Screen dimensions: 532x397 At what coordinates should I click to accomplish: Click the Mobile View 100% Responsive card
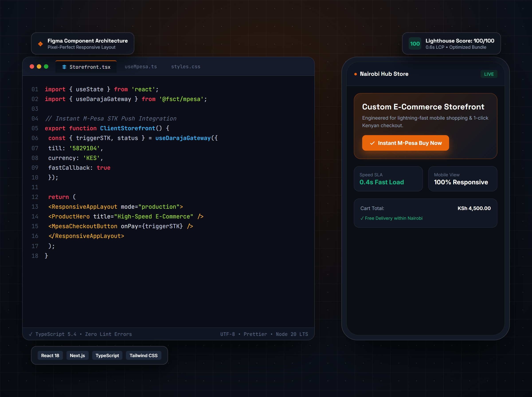(x=463, y=179)
